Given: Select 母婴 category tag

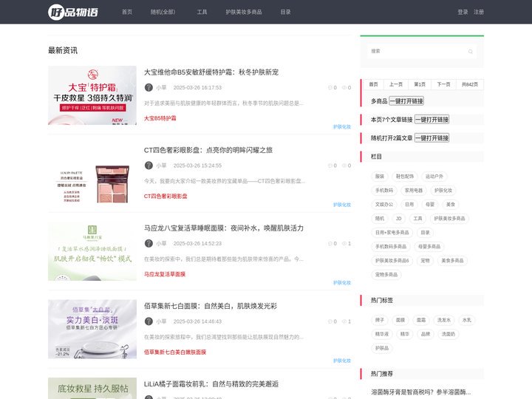Looking at the screenshot, I should (x=430, y=204).
